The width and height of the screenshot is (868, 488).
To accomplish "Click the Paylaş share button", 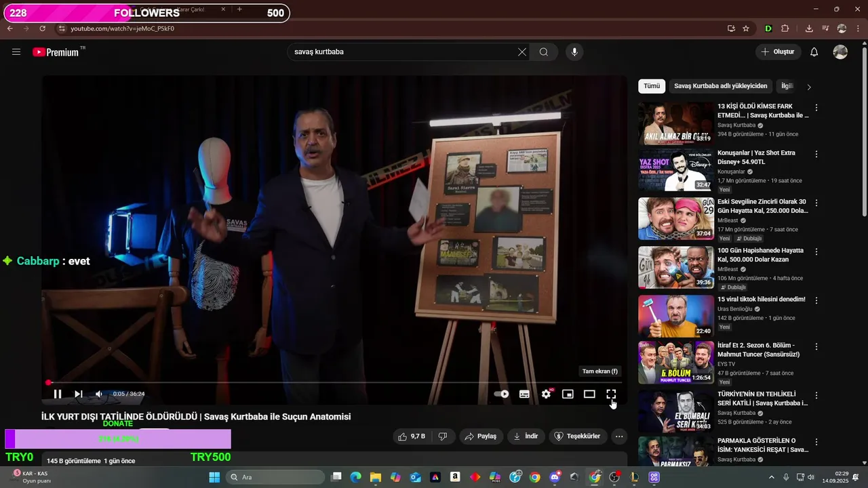I will [480, 436].
